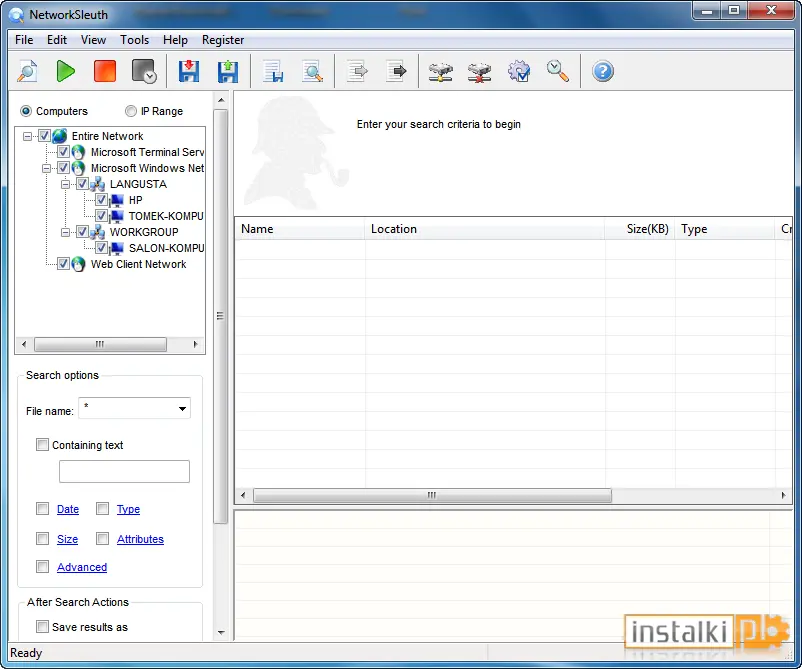Screen dimensions: 802x669
Task: Enable the Containing text checkbox
Action: [x=42, y=444]
